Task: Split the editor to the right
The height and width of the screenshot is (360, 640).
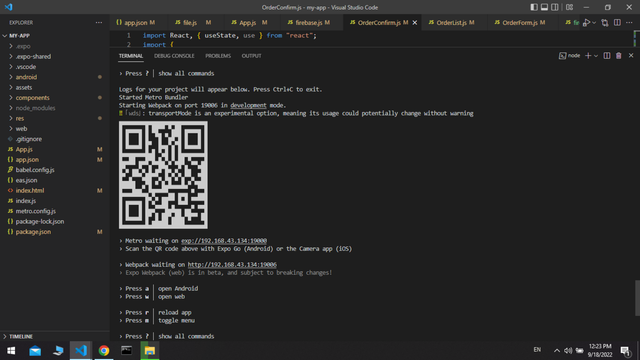Action: tap(617, 23)
